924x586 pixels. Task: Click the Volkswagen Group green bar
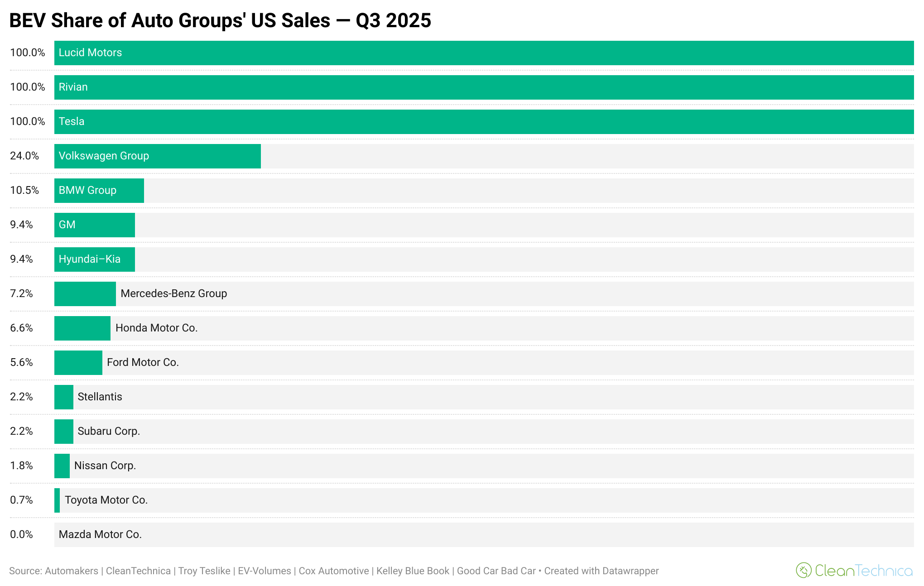(157, 156)
